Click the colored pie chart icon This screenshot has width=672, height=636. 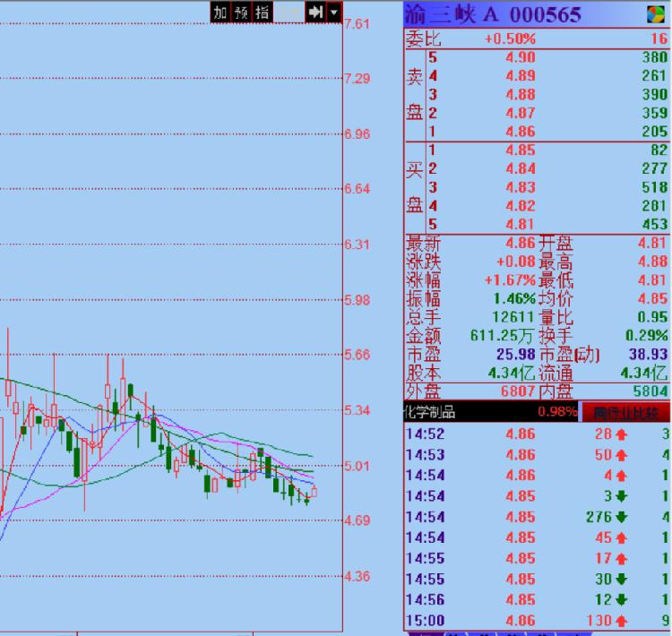(x=657, y=14)
